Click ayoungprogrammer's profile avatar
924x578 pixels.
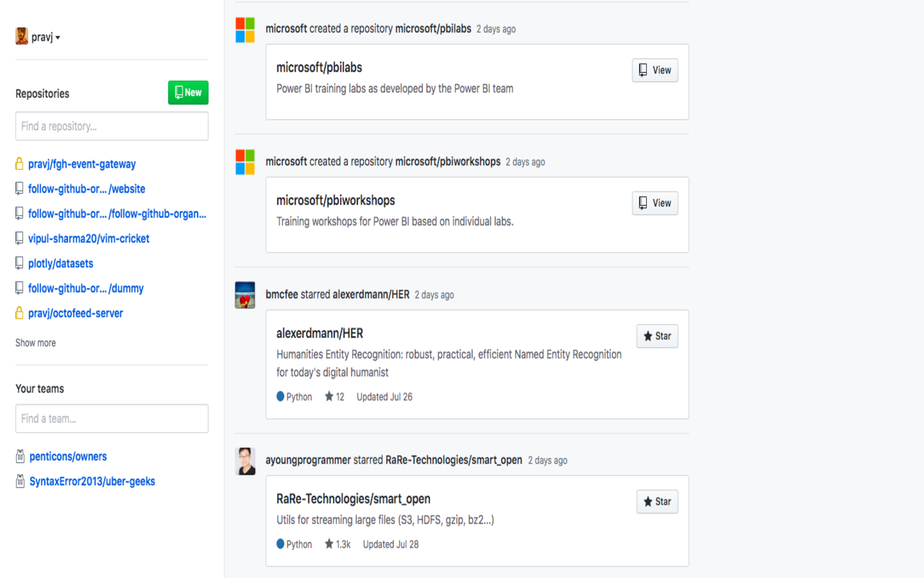pos(245,461)
